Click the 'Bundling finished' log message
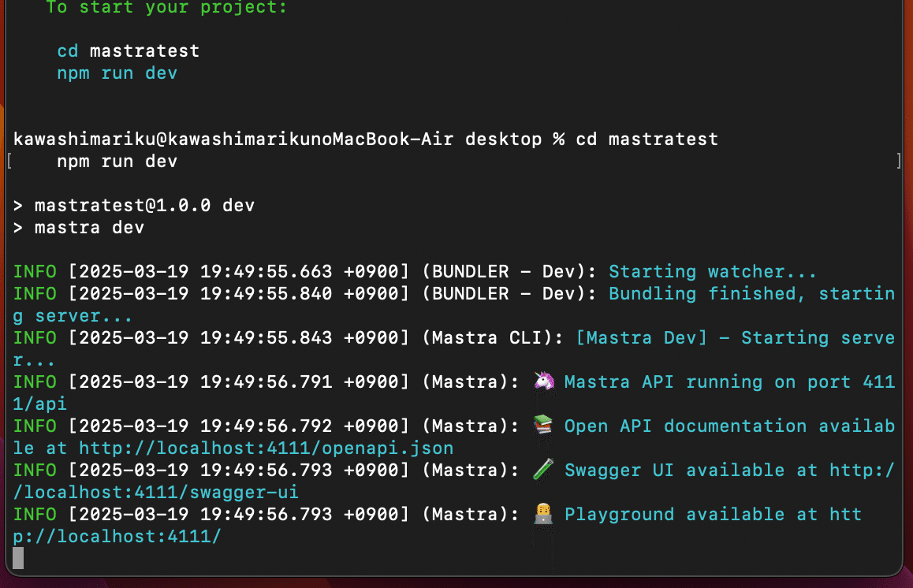The image size is (913, 588). (x=702, y=294)
